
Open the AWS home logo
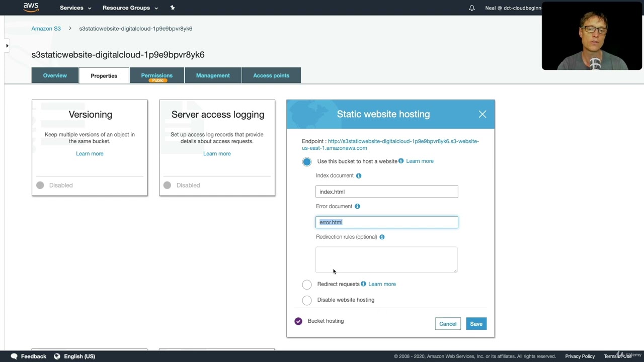coord(31,8)
